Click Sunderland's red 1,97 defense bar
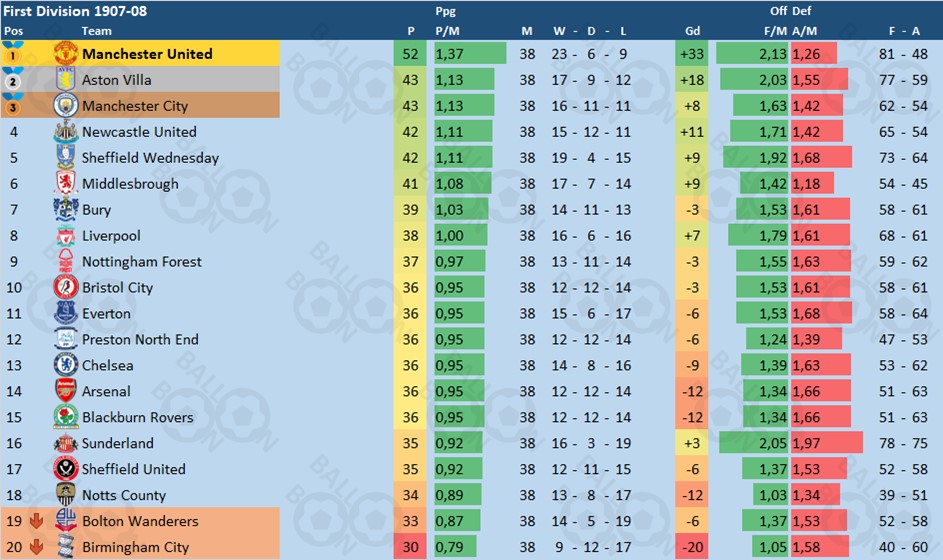 [827, 443]
